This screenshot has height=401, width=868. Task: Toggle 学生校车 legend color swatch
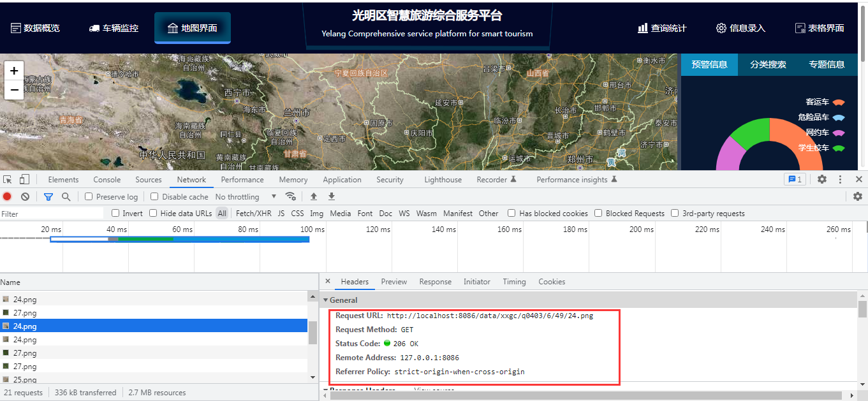(839, 148)
